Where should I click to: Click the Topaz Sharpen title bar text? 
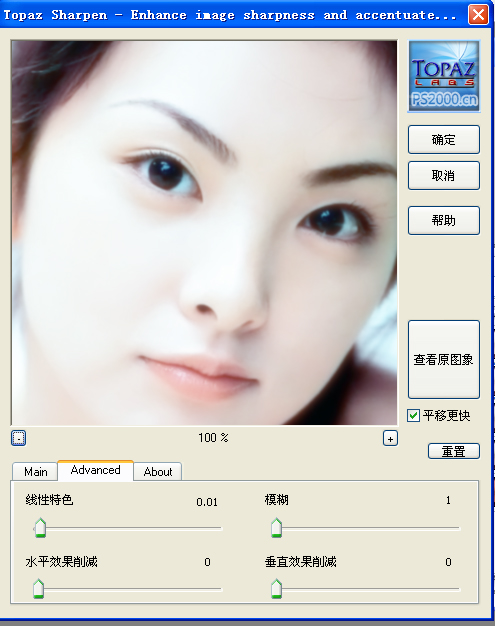coord(230,15)
